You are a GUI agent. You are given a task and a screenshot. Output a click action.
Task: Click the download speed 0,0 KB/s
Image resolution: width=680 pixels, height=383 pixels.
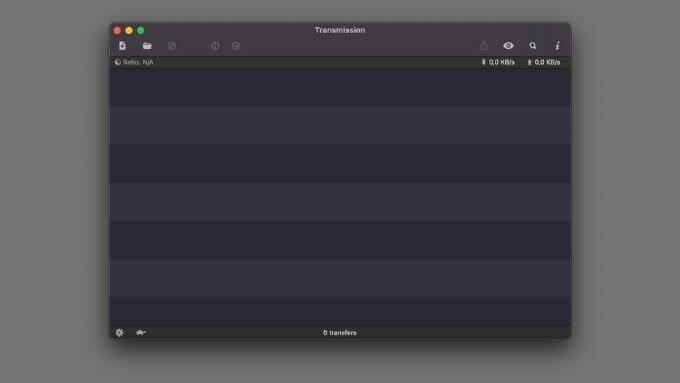(x=498, y=62)
